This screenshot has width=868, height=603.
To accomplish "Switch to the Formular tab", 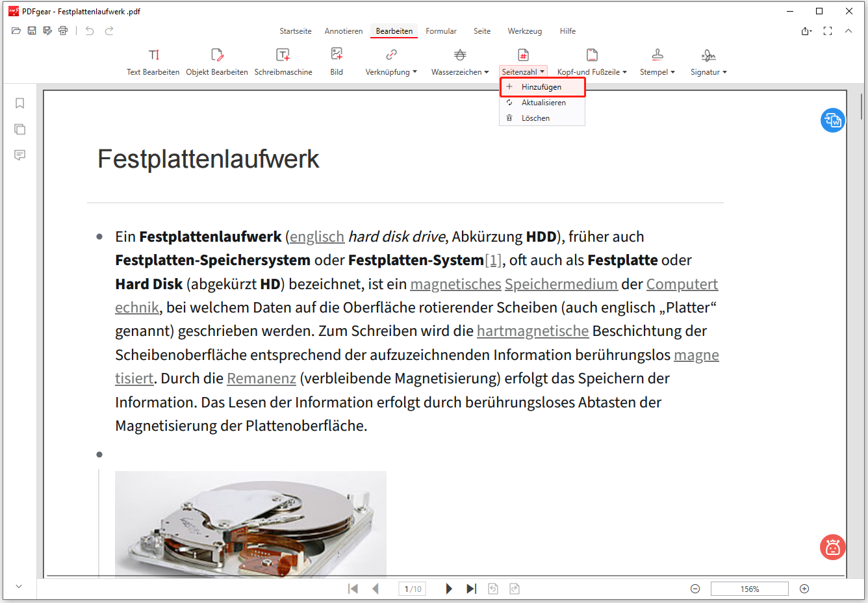I will coord(441,31).
